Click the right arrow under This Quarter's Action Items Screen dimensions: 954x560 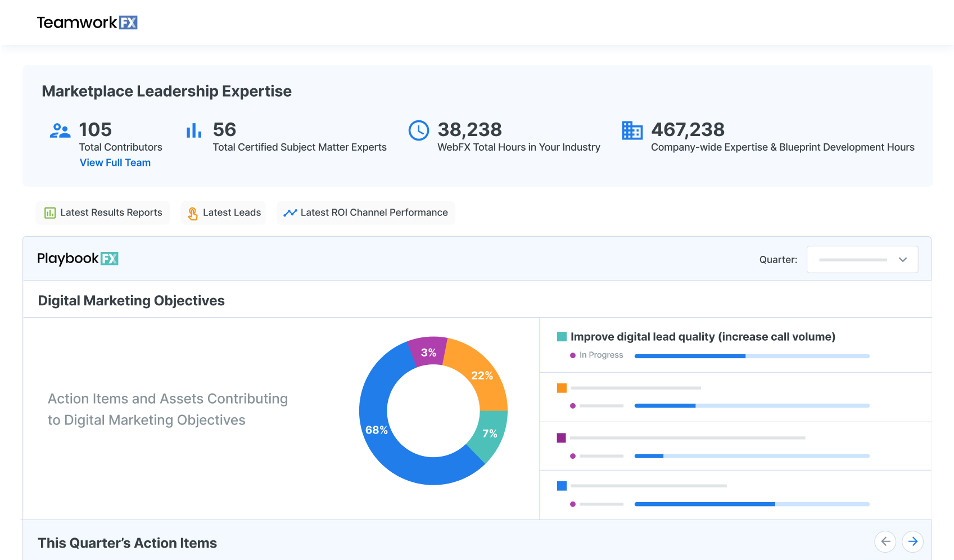913,541
